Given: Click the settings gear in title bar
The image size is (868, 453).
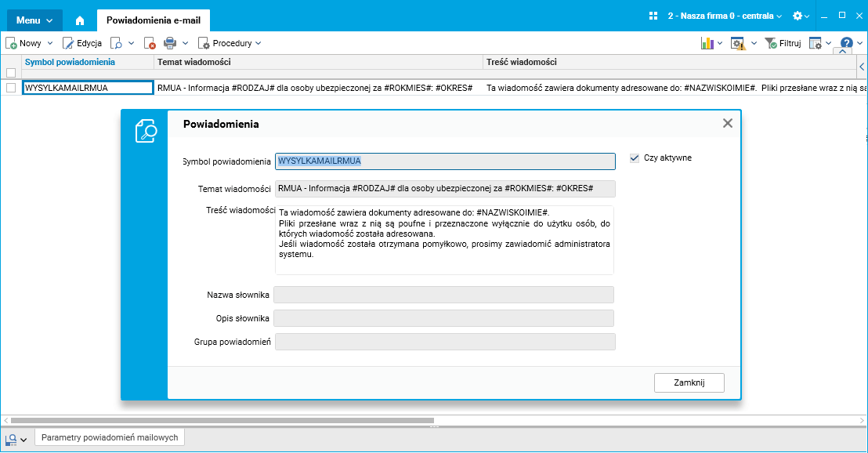Looking at the screenshot, I should 797,16.
